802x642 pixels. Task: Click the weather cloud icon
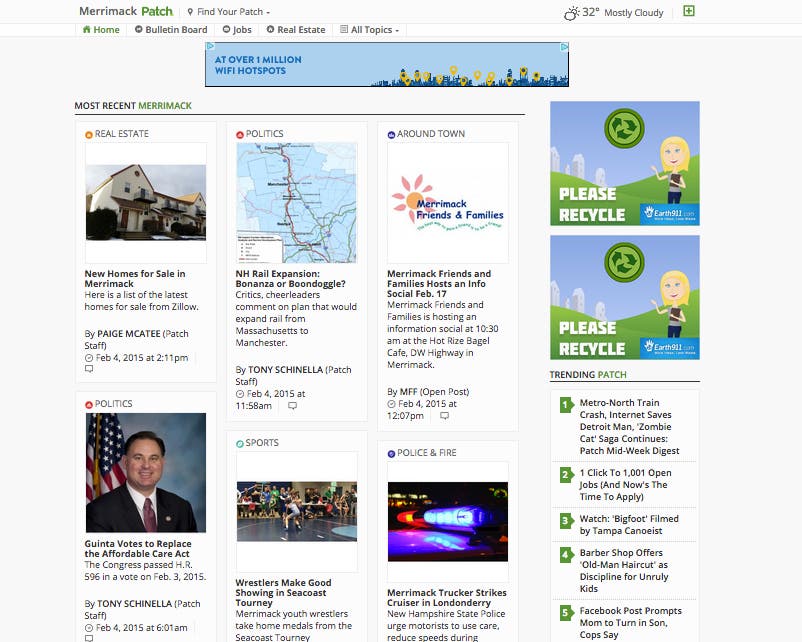572,13
